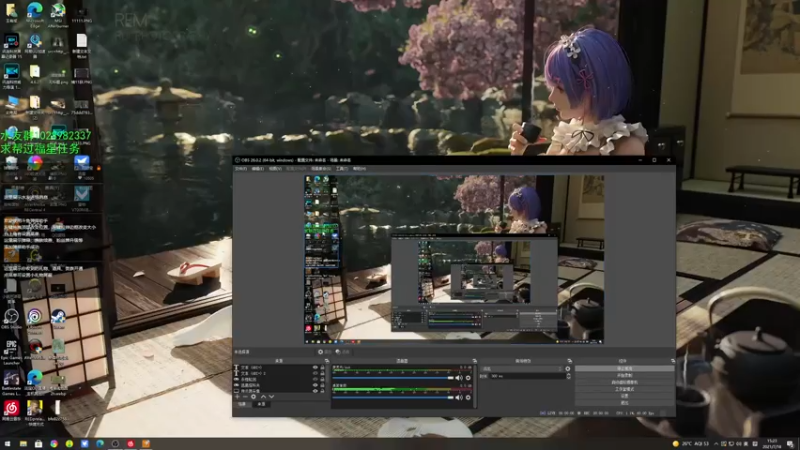Click the transition duration input field
800x450 pixels.
(527, 376)
